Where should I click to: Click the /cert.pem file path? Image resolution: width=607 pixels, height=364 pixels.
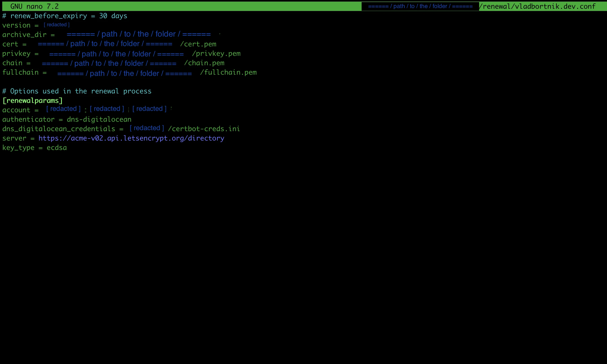198,44
